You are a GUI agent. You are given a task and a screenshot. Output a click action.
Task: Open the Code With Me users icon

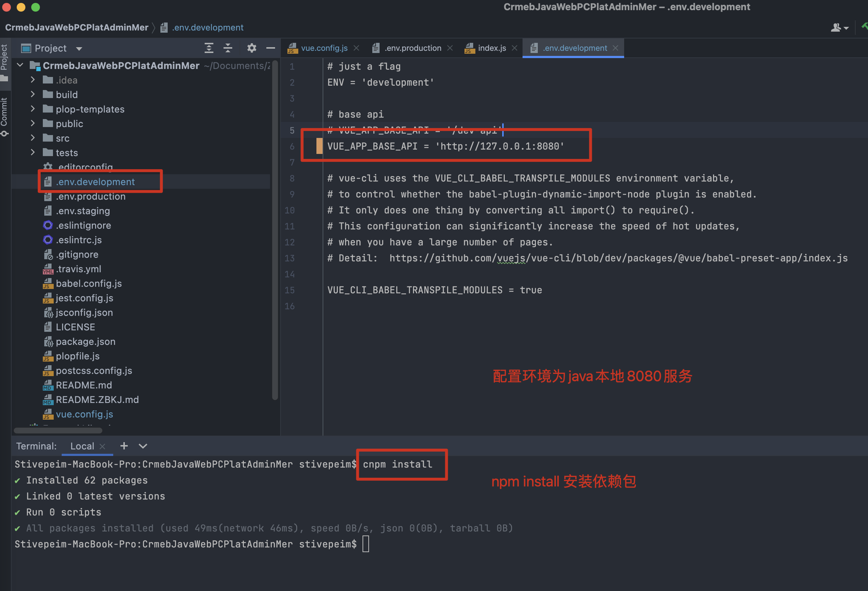coord(837,27)
